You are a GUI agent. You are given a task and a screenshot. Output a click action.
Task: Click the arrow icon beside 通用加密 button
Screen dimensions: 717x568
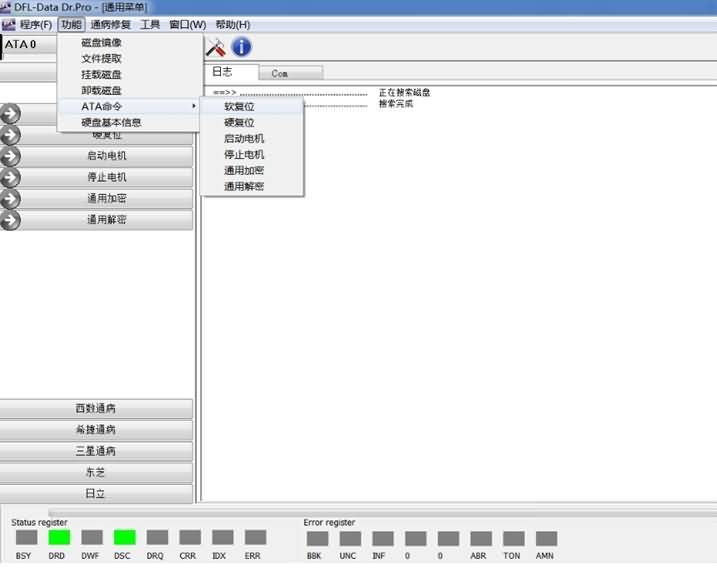point(11,198)
